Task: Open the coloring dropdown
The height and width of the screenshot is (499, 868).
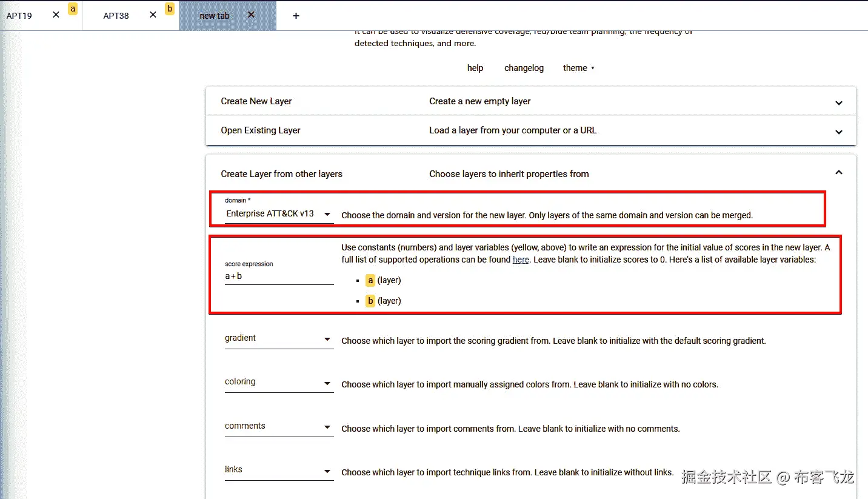Action: click(x=279, y=382)
